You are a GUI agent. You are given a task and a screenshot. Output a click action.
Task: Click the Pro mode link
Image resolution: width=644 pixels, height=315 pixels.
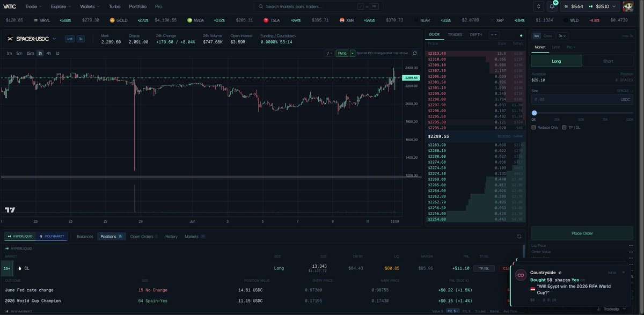click(x=158, y=6)
